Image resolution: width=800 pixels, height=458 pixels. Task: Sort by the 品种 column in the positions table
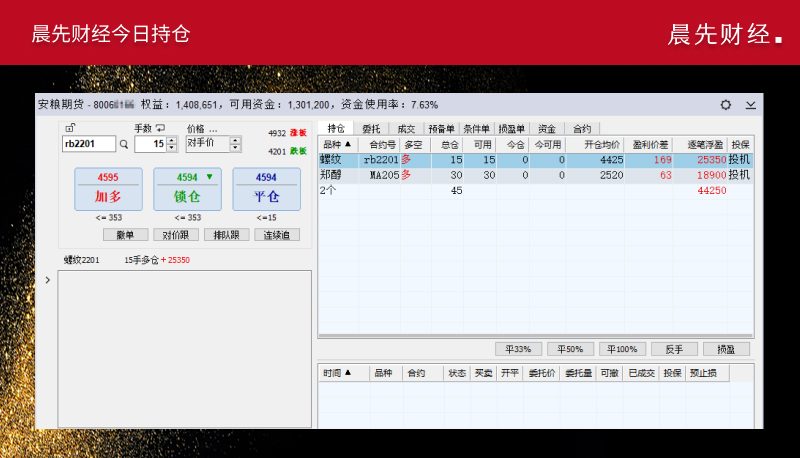pyautogui.click(x=337, y=144)
